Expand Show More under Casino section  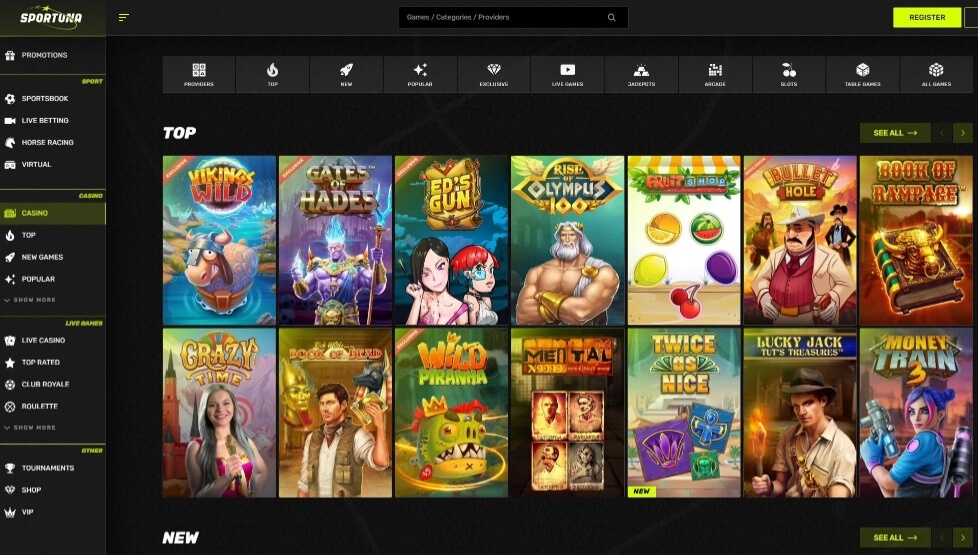30,300
